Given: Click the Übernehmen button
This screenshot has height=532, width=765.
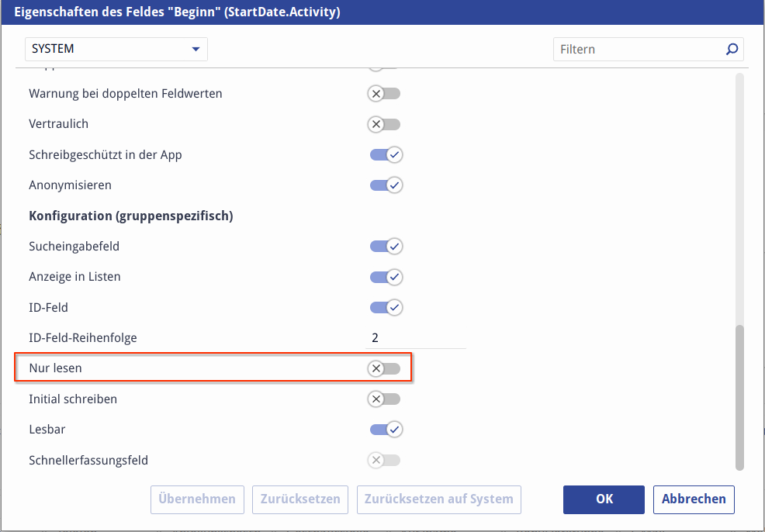Looking at the screenshot, I should point(198,499).
